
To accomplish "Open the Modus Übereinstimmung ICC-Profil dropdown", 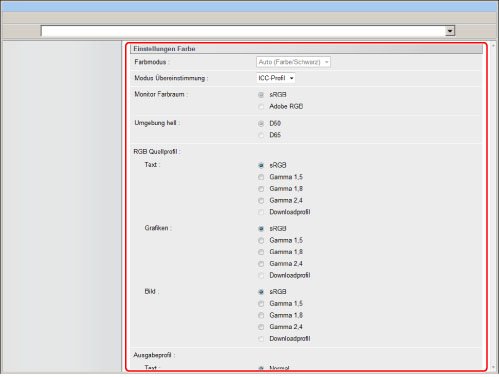I will point(276,78).
